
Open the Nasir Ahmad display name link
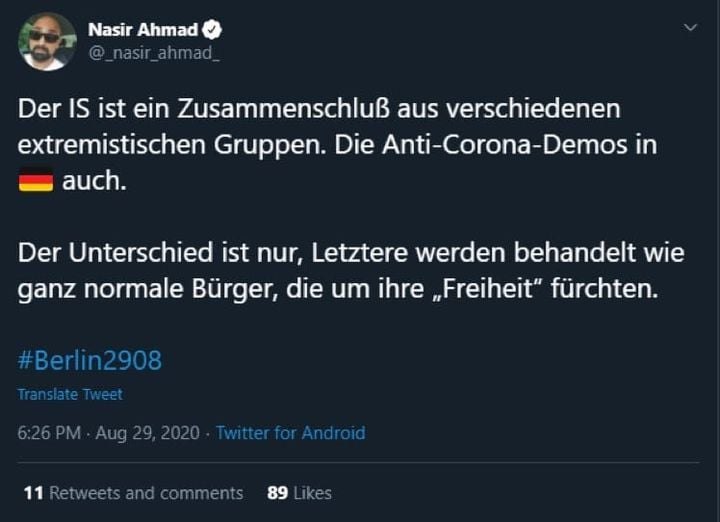pos(143,30)
